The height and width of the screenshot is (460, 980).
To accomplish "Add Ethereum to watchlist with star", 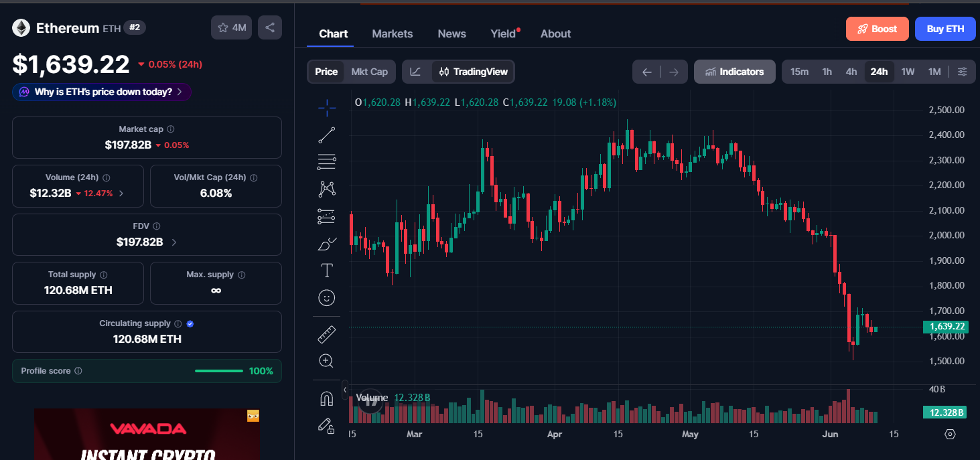I will tap(231, 27).
